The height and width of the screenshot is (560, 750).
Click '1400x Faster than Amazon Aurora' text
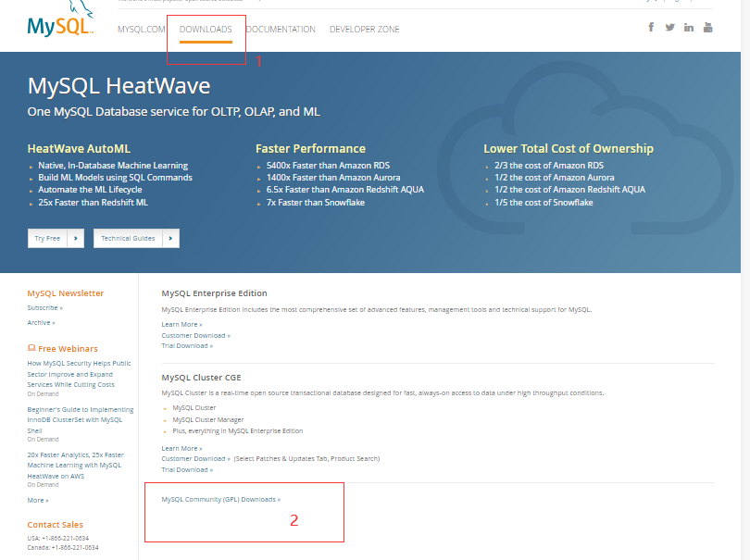333,178
